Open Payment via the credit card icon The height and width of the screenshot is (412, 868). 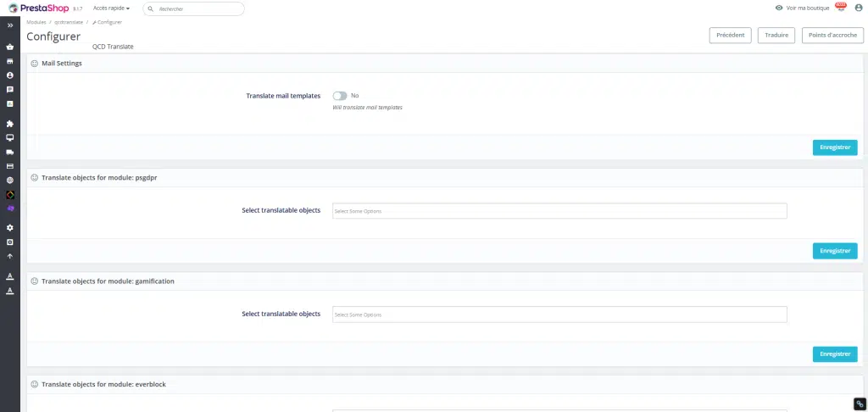(10, 166)
